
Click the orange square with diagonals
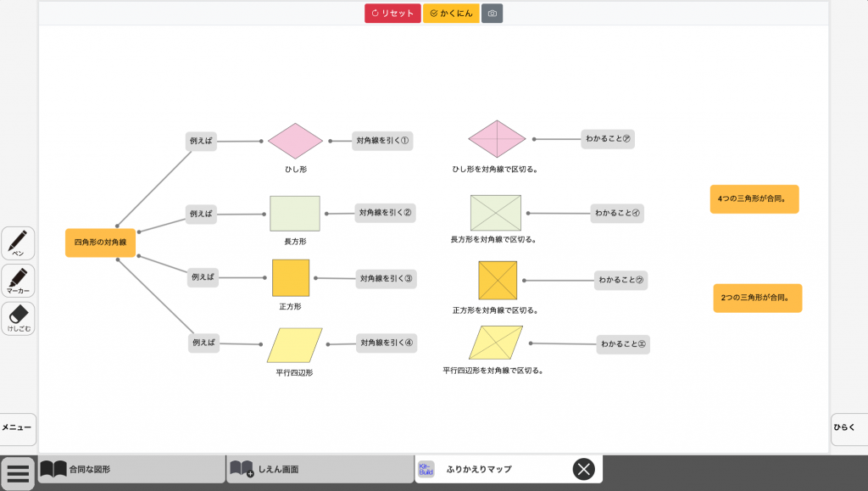[x=497, y=280]
